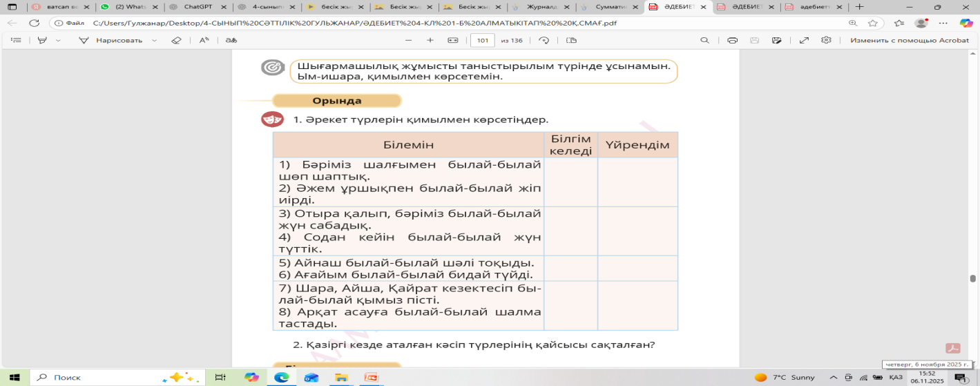This screenshot has height=386, width=980.
Task: Click the red Acrobat icon on the page
Action: coord(953,348)
